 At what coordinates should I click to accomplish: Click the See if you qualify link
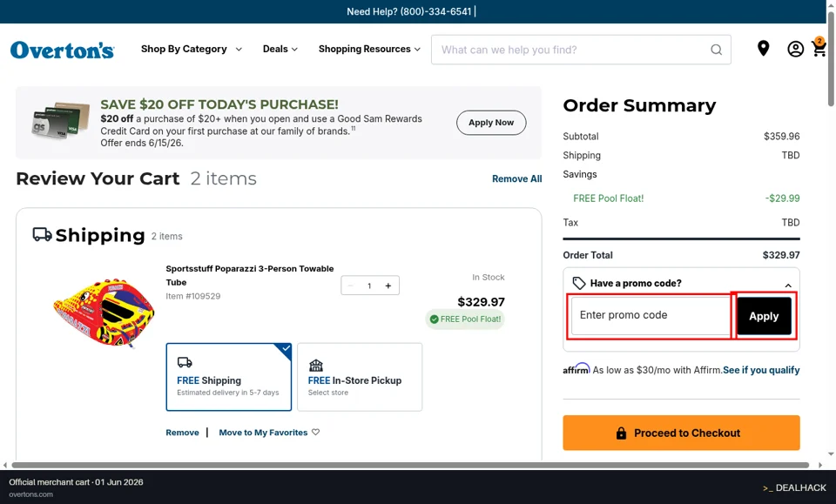click(x=761, y=370)
